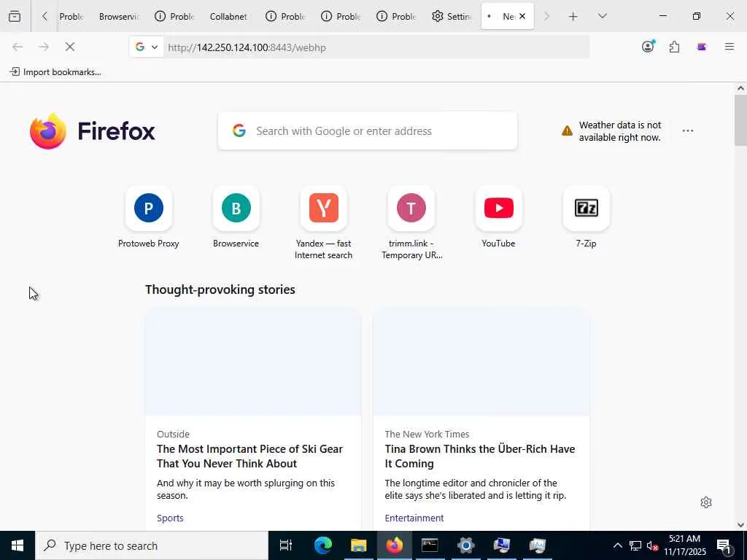Click the vertical scrollbar thumb
The width and height of the screenshot is (747, 560).
(x=740, y=120)
